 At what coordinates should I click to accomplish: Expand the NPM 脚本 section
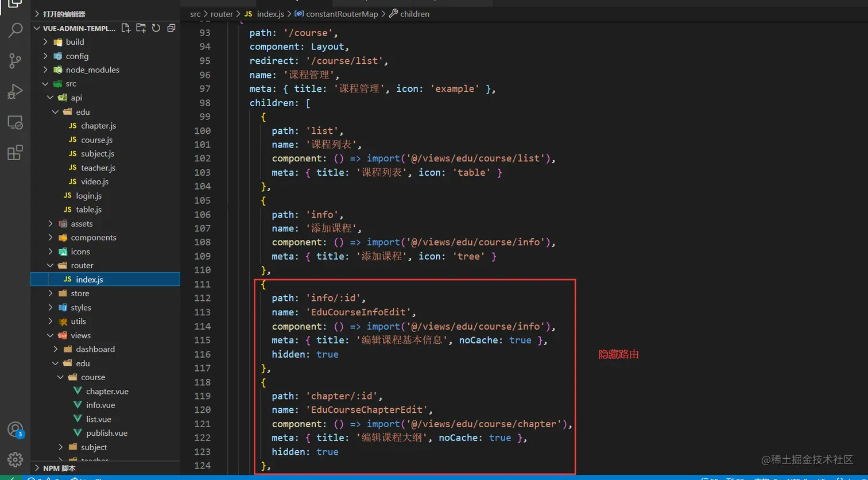[x=105, y=469]
